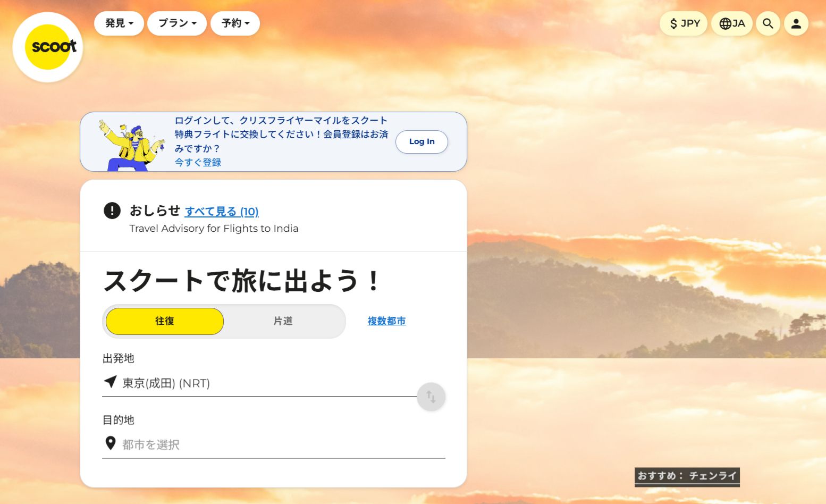Open the user profile icon

796,23
